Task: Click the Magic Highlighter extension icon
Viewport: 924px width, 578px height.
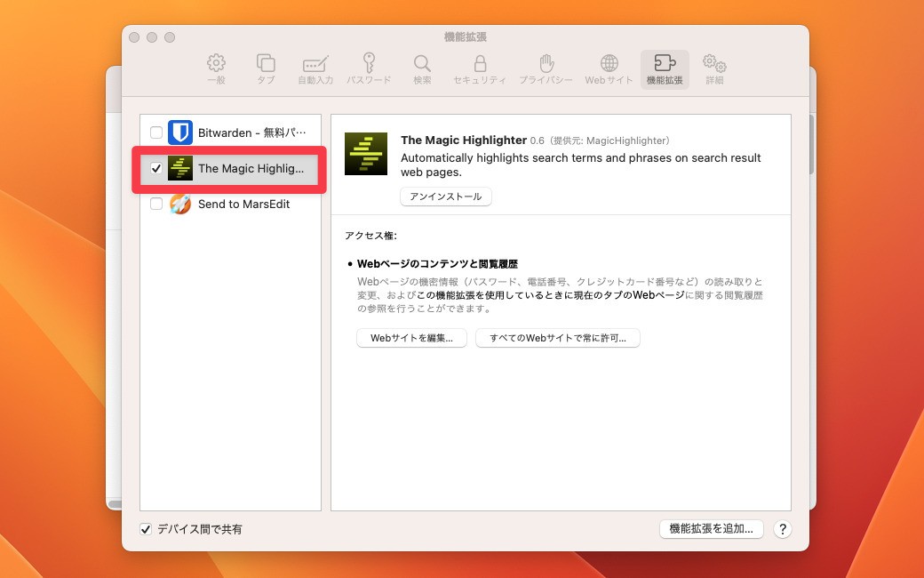Action: [179, 168]
